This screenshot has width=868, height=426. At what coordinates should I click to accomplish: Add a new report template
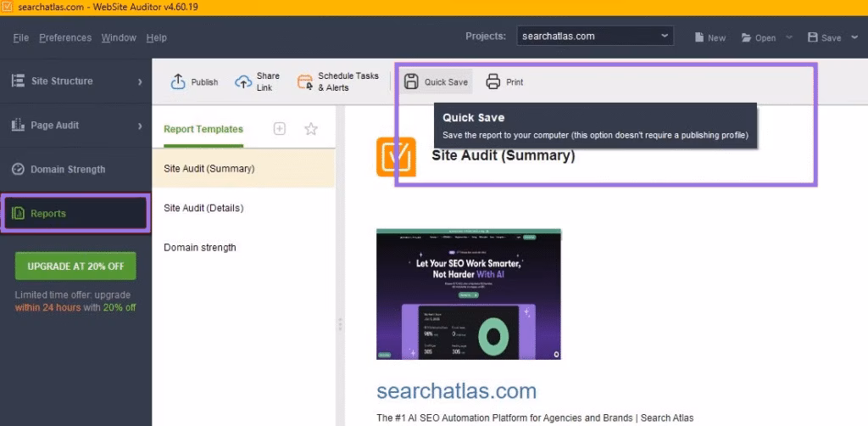click(x=280, y=129)
